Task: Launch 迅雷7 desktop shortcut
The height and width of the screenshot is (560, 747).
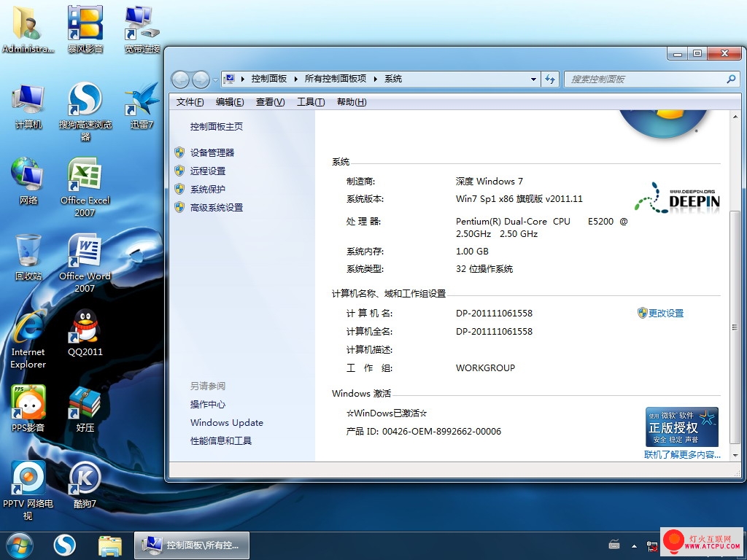Action: pyautogui.click(x=142, y=106)
